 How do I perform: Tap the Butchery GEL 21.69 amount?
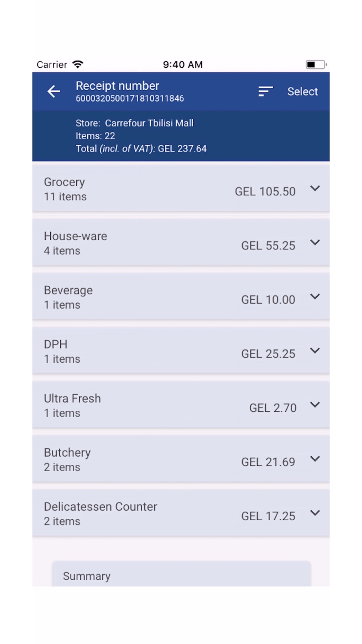click(x=268, y=462)
